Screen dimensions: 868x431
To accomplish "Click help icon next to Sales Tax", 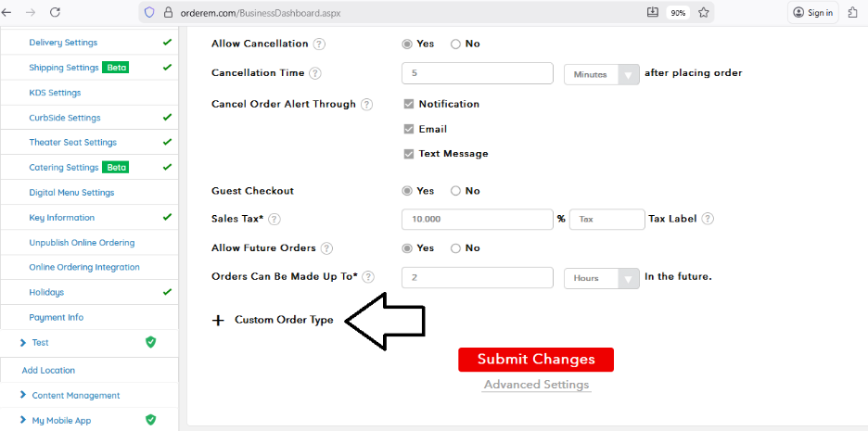I will point(274,220).
